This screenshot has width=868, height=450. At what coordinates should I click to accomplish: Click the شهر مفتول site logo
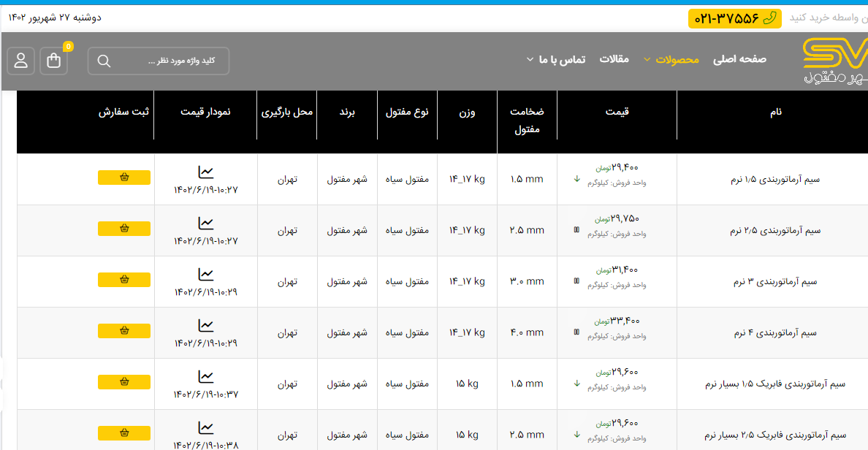[834, 61]
